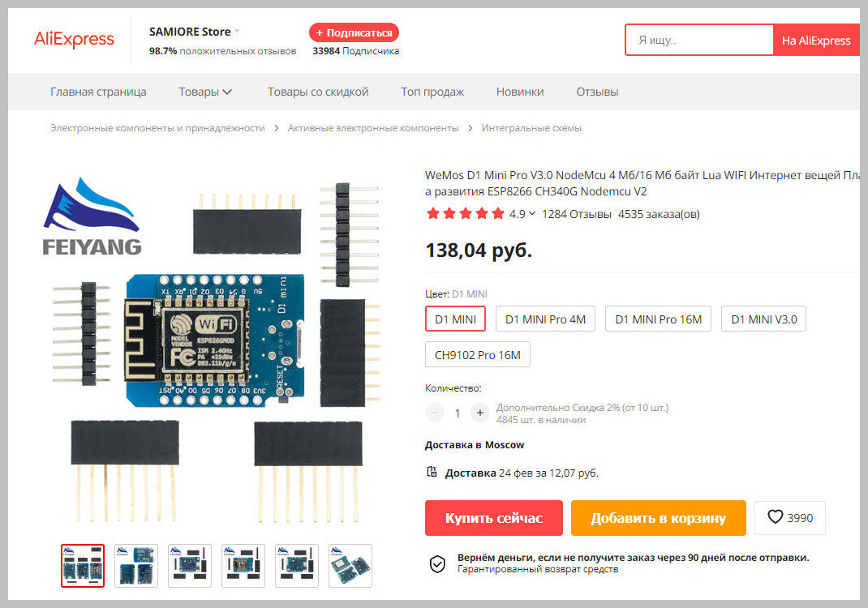Select the D1 MINI Pro 16M option
The image size is (868, 608).
(658, 319)
